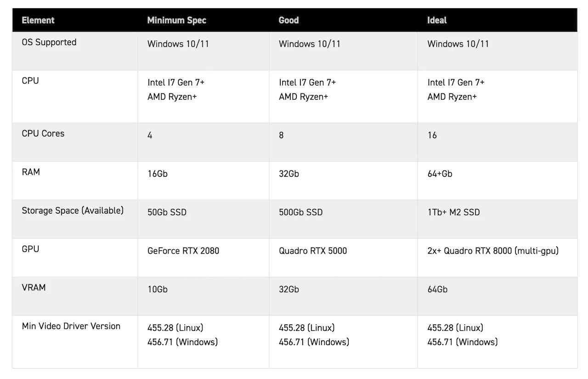Click the Storage Space (Available) label

point(73,211)
